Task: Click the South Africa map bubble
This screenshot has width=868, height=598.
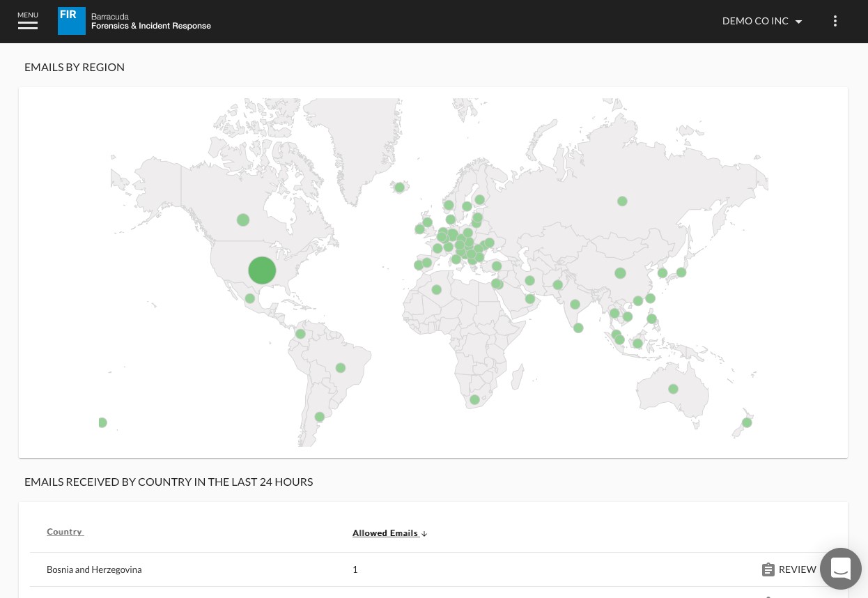Action: click(x=474, y=399)
